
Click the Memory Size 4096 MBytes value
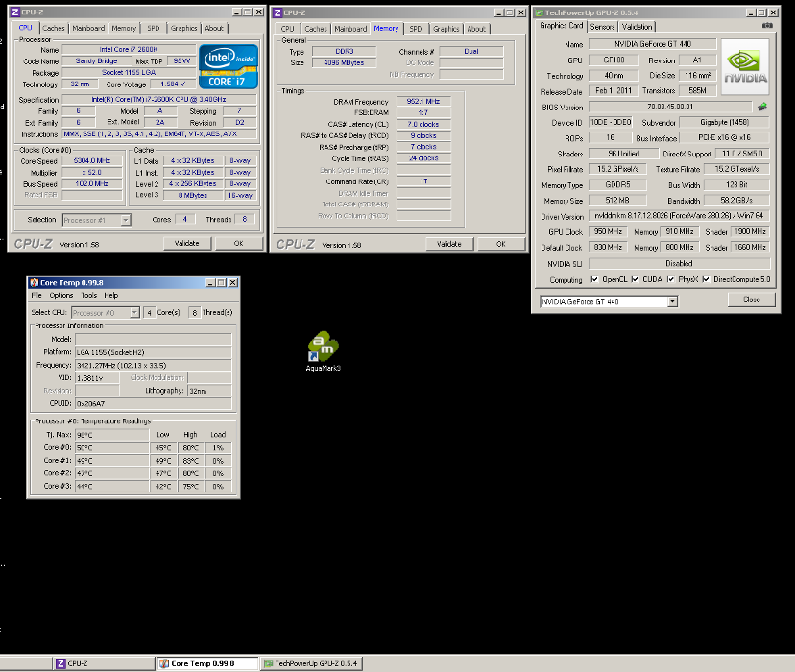click(x=344, y=62)
